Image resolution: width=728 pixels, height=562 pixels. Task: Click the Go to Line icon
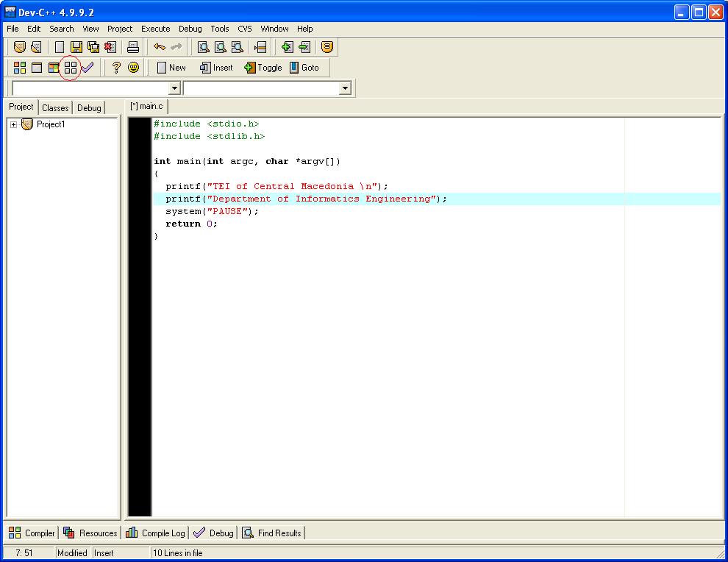(x=260, y=47)
